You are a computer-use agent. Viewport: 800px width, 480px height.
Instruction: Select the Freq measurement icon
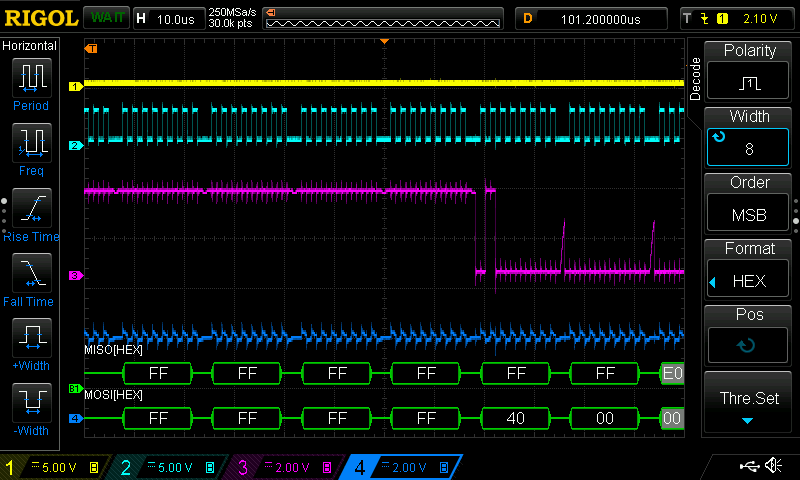(30, 143)
